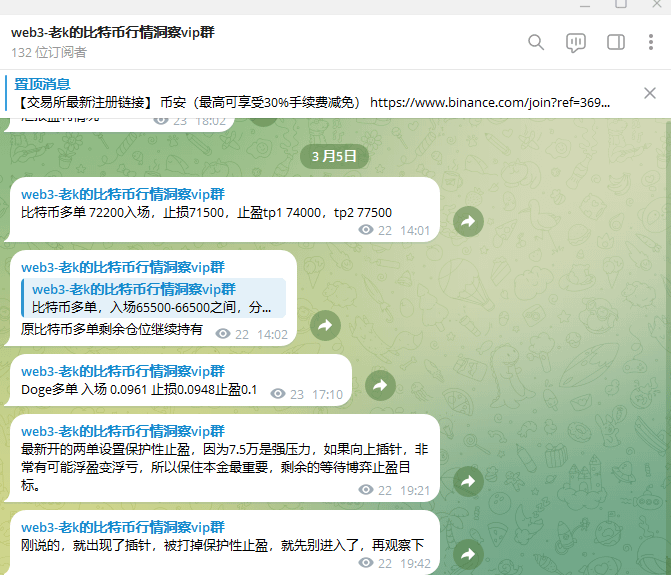The width and height of the screenshot is (671, 575).
Task: Click the 19:42 message timestamp
Action: (x=415, y=563)
